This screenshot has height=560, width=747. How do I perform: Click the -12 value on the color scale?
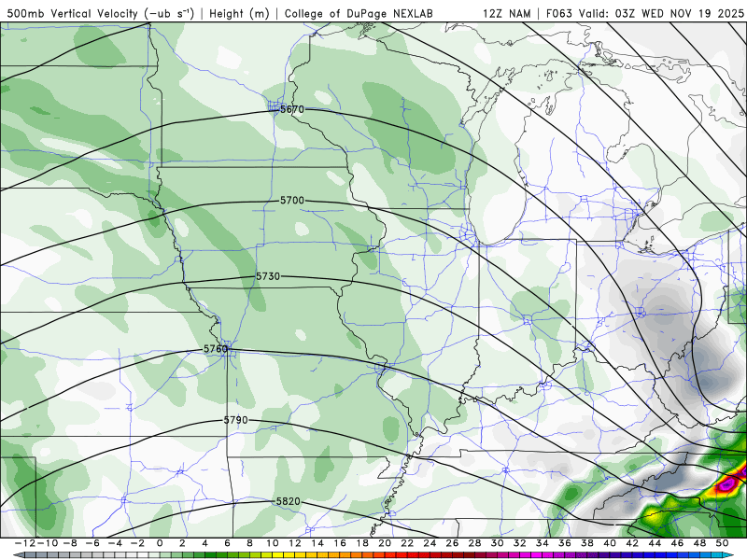pyautogui.click(x=25, y=543)
